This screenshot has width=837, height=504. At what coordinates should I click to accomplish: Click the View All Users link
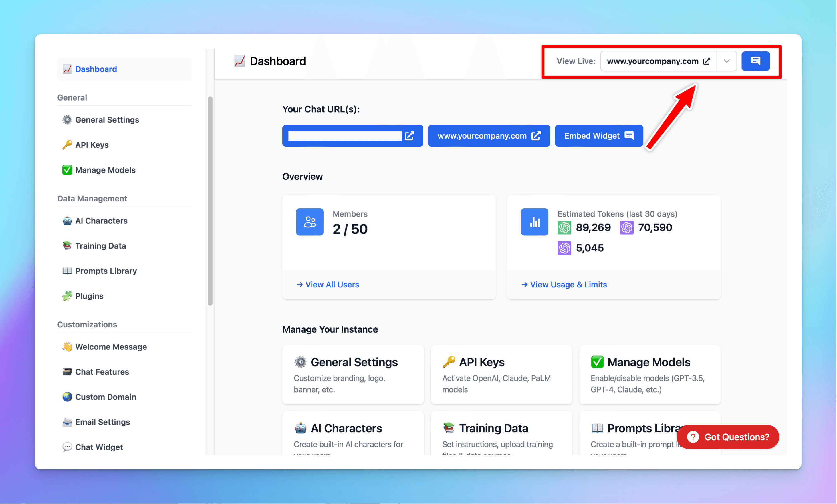point(328,284)
